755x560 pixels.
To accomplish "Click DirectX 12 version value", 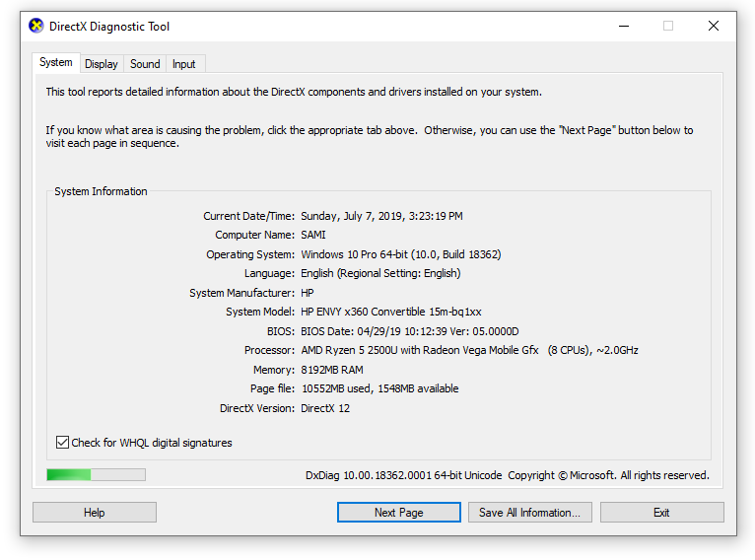I will point(325,408).
